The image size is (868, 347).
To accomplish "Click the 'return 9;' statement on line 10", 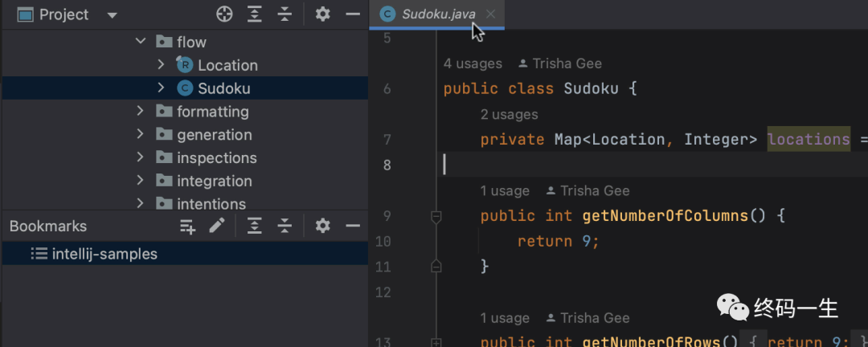I will (x=559, y=241).
